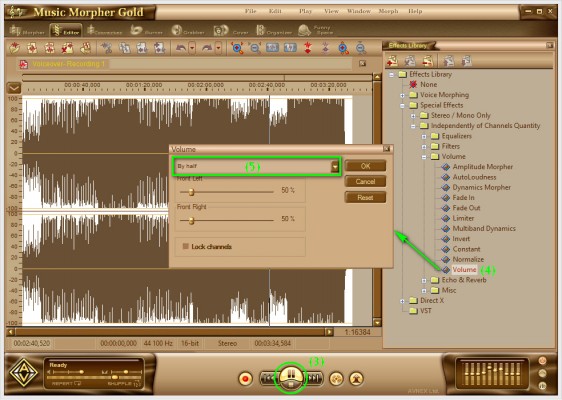562x400 pixels.
Task: Click the equalizer display panel
Action: click(492, 374)
